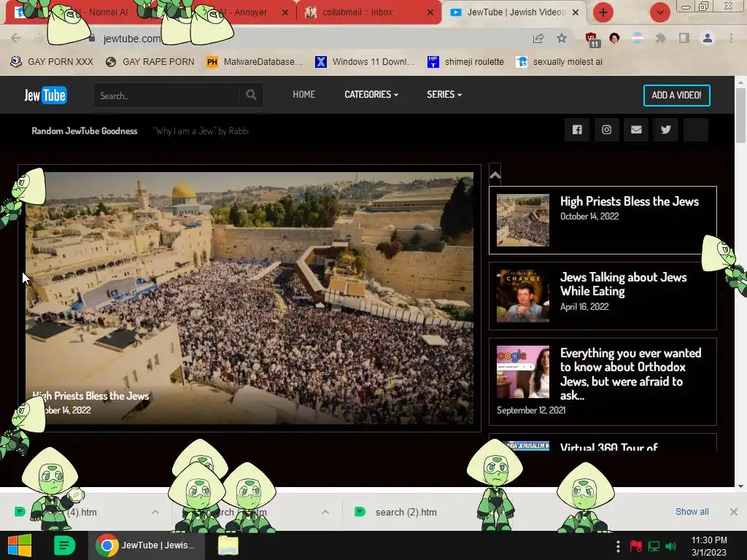Switch to the Annoyer tab

point(251,12)
